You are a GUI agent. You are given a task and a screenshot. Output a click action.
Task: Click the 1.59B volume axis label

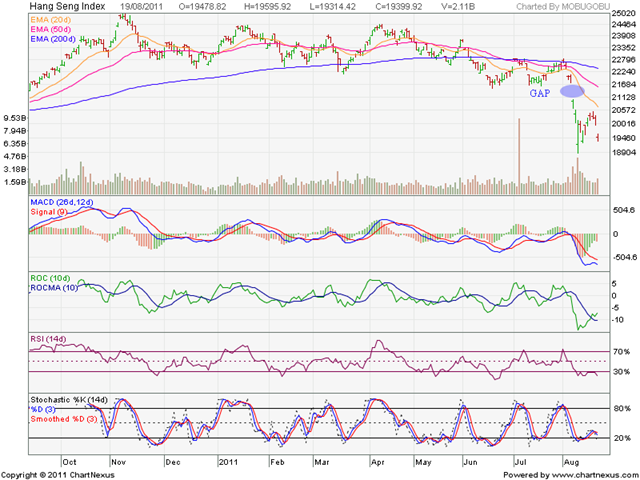(15, 182)
